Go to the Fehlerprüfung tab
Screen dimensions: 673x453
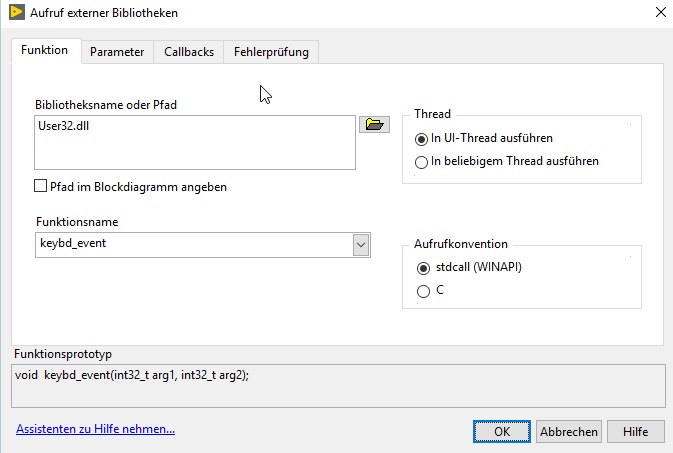pos(271,52)
